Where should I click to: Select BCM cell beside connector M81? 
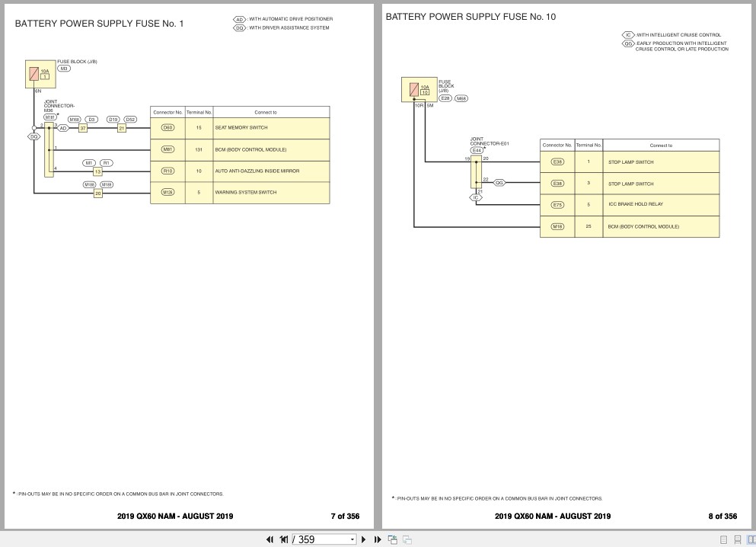[272, 150]
